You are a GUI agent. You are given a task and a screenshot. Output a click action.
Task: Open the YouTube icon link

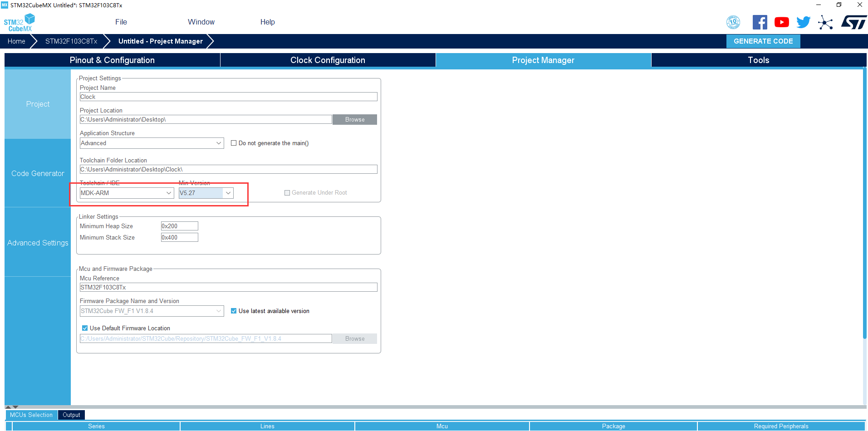(x=782, y=22)
